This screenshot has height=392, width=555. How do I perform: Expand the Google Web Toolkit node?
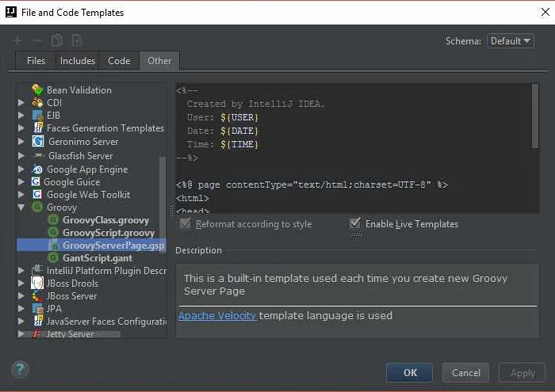21,194
